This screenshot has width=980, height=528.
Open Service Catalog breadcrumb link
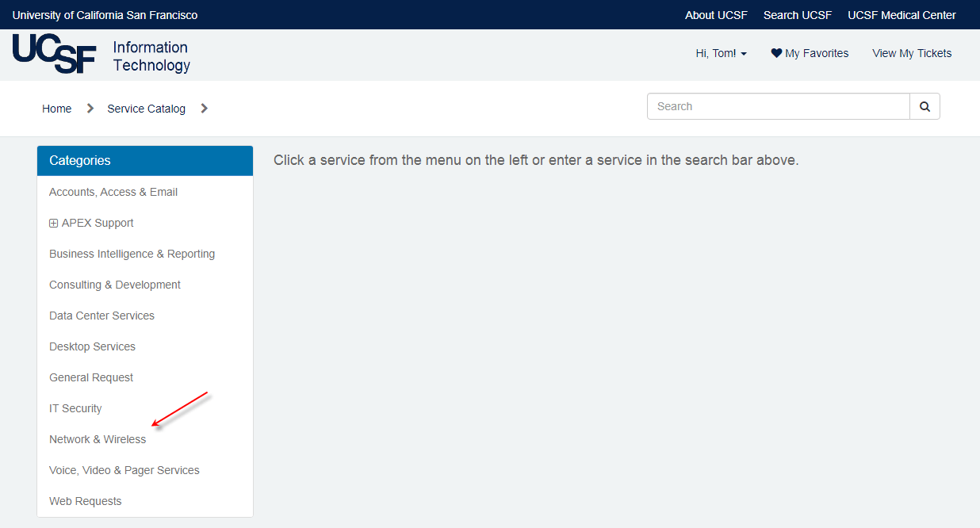147,109
